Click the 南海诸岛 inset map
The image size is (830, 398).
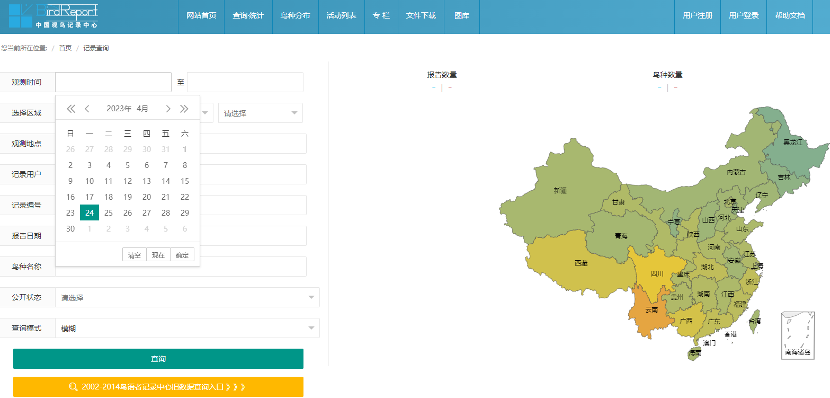[x=798, y=336]
